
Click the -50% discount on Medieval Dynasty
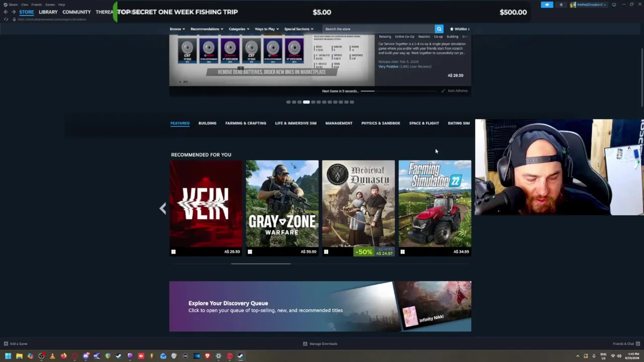364,252
